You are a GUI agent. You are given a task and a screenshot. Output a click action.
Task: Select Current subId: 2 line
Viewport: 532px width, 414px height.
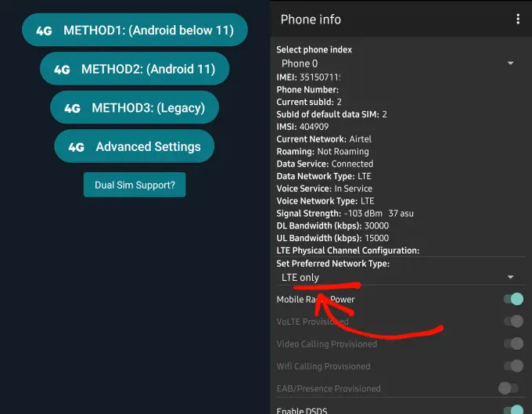(x=309, y=102)
